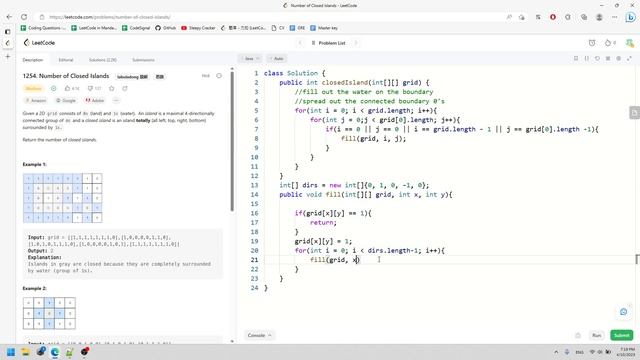The image size is (640, 360).
Task: Add new tab with plus icon
Action: pyautogui.click(x=7, y=56)
